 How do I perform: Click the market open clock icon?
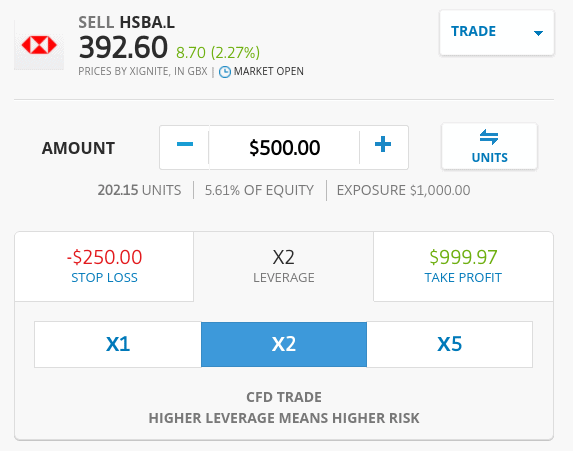tap(224, 72)
